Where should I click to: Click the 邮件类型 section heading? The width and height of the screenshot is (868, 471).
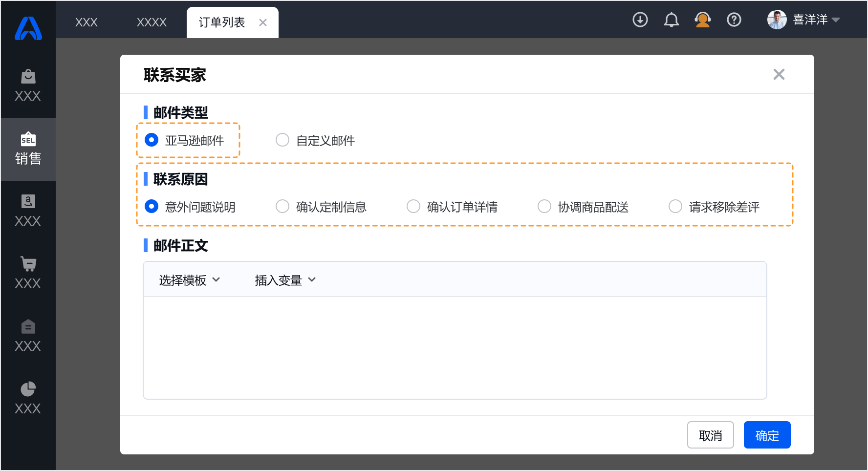tap(181, 113)
